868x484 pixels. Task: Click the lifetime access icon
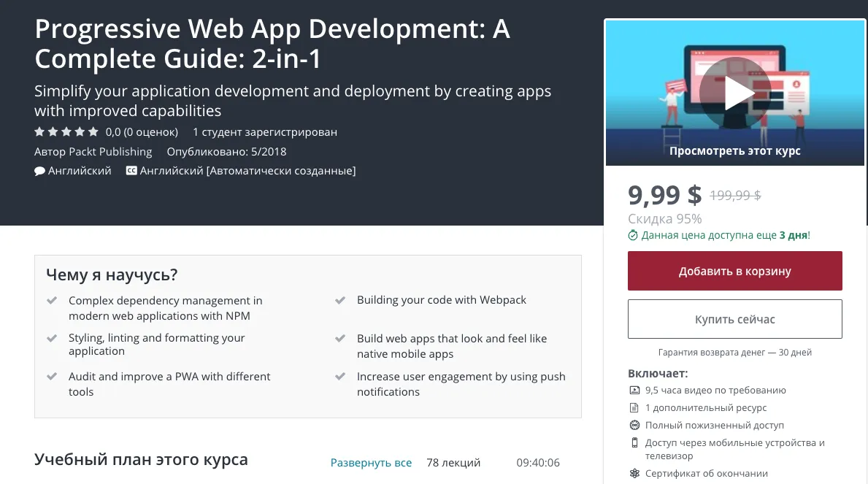pos(634,425)
